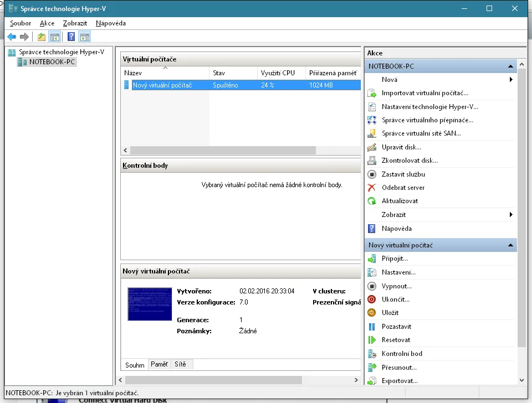Click the Exportovat icon
Viewport: 532px width, 403px height.
point(372,381)
